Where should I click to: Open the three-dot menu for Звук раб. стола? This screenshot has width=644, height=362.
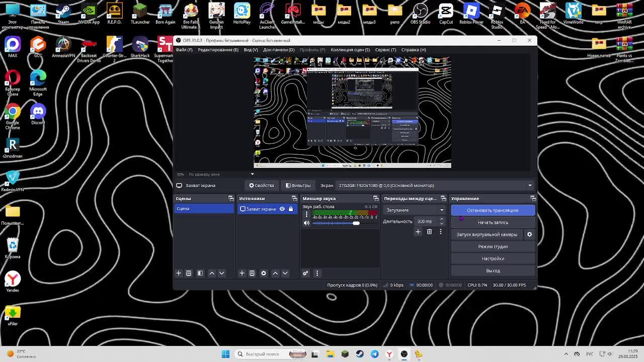point(306,214)
